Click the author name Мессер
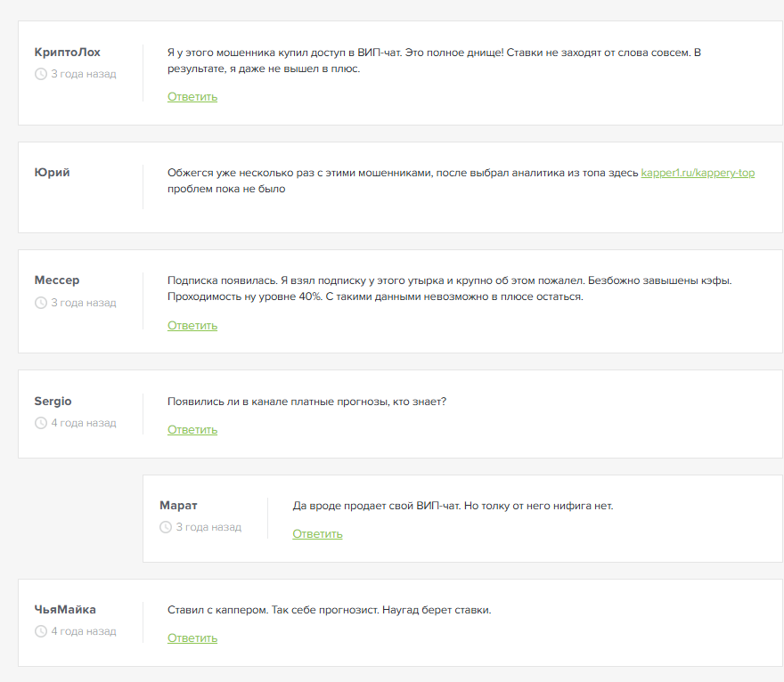Screen dimensions: 784x682 pos(57,280)
